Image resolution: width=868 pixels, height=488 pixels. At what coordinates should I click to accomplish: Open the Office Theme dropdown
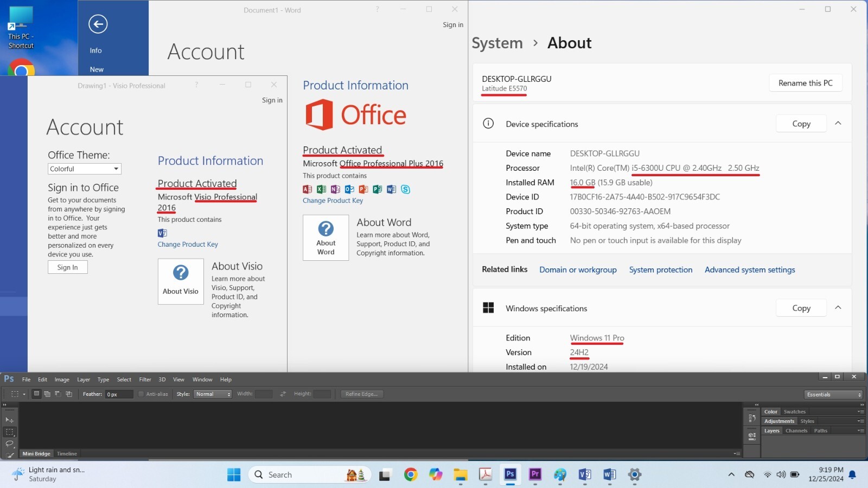[x=85, y=169]
